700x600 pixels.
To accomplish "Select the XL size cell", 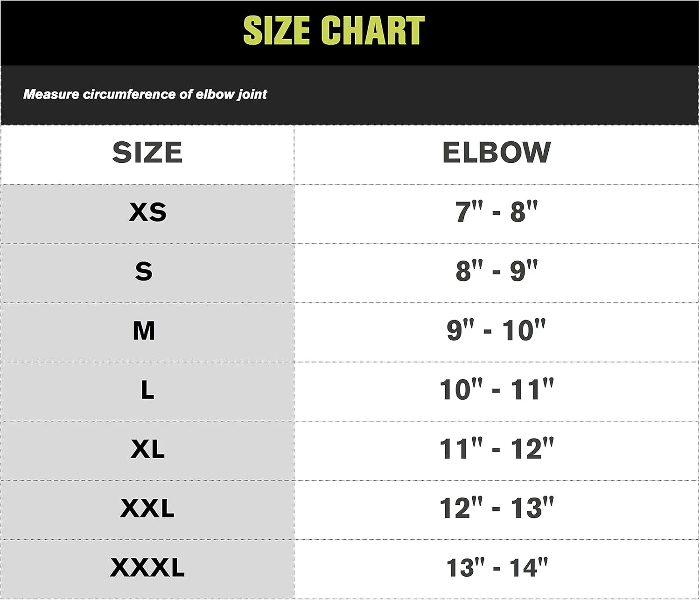I will click(x=147, y=451).
